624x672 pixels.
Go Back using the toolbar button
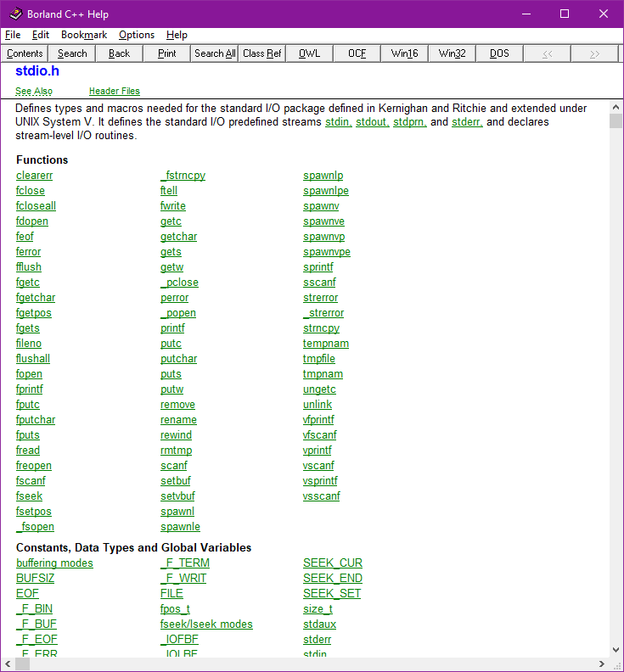pos(120,53)
